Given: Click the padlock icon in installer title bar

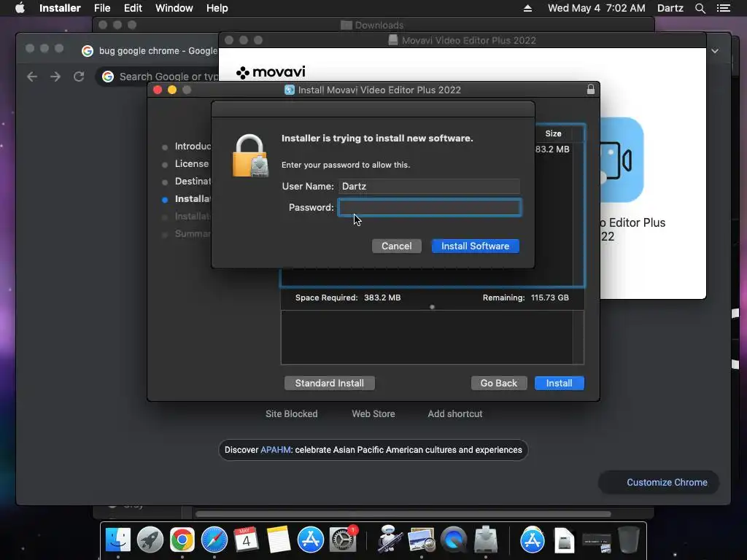Looking at the screenshot, I should click(x=591, y=90).
